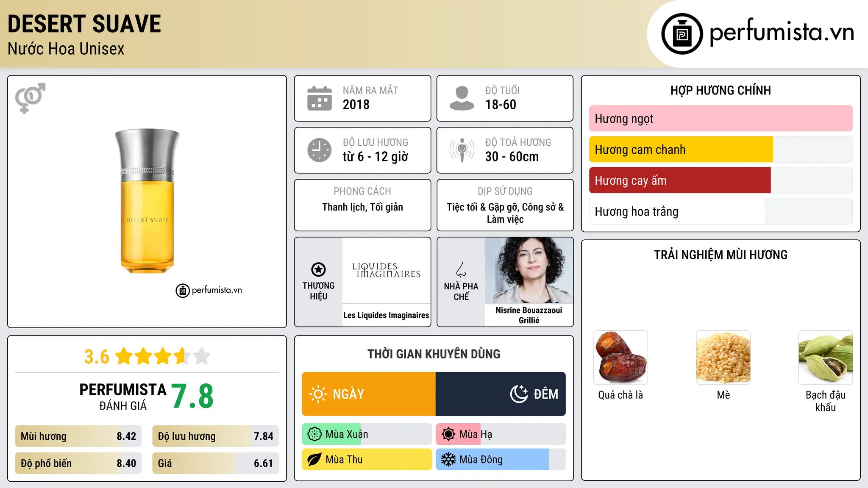Click the Độ lưu hương 7.84 score bar

click(x=215, y=436)
